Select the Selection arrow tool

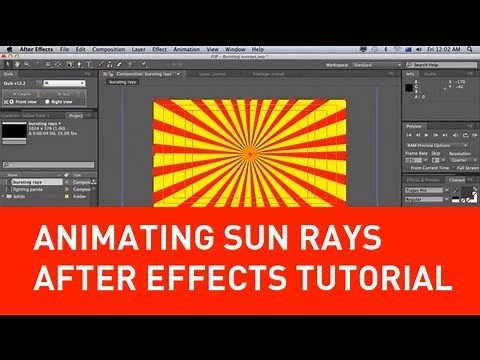click(x=7, y=64)
